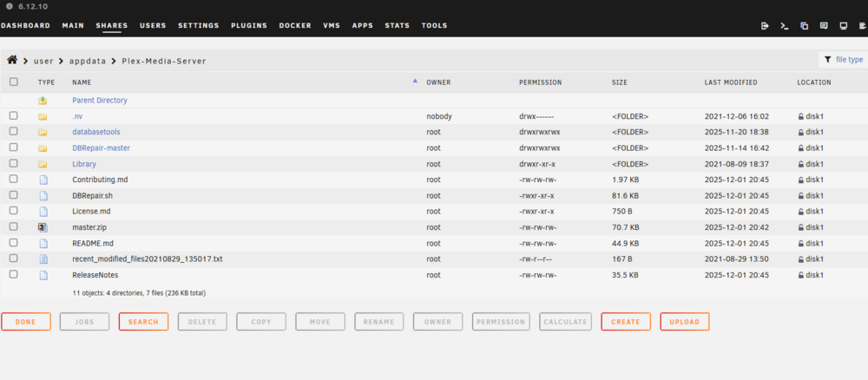
Task: Click lock icon in ReleaseNotes location cell
Action: point(800,275)
